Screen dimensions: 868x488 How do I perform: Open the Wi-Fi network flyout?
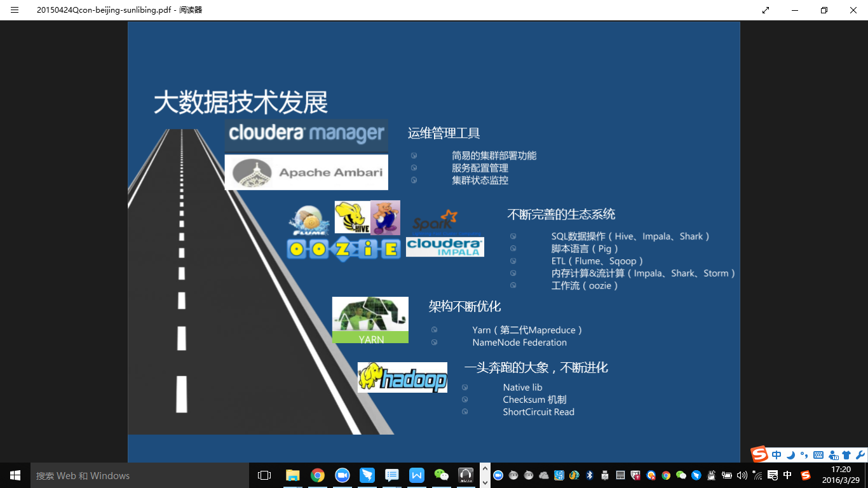pos(757,475)
